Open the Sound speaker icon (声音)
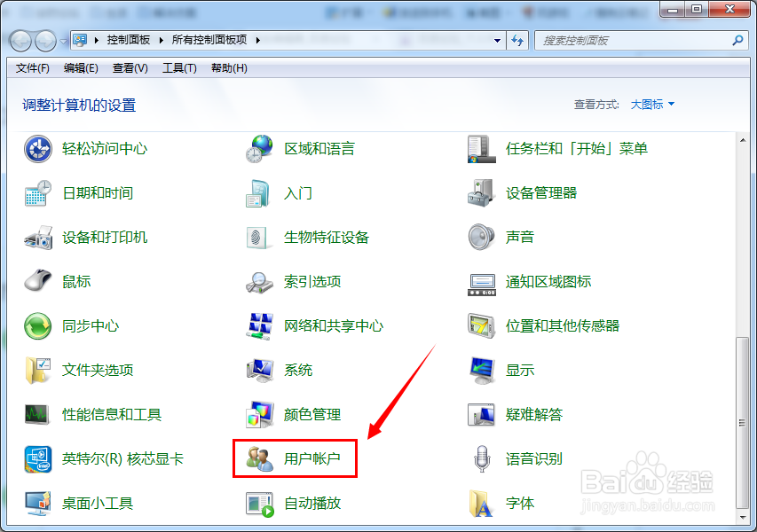Viewport: 757px width, 532px height. click(x=481, y=237)
